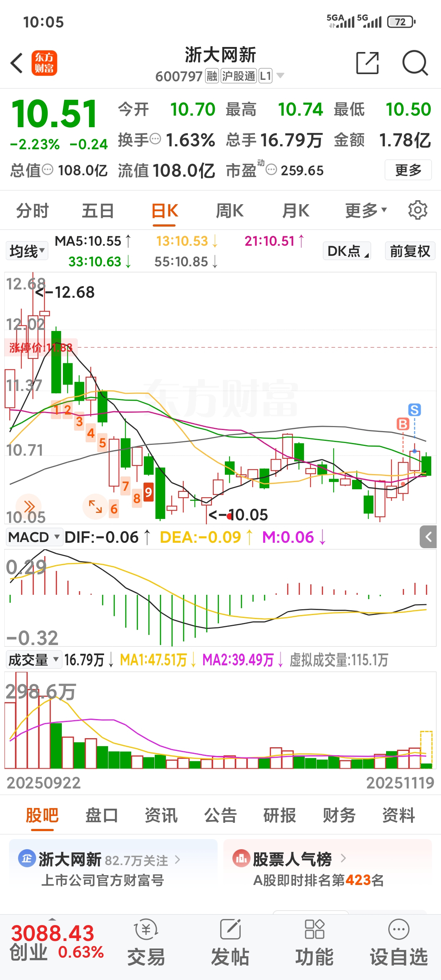Open 上市公司官方财富号 link

[x=103, y=880]
